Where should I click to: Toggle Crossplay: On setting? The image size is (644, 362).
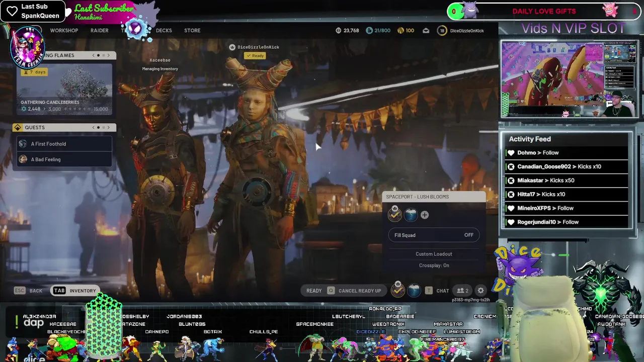(x=434, y=265)
